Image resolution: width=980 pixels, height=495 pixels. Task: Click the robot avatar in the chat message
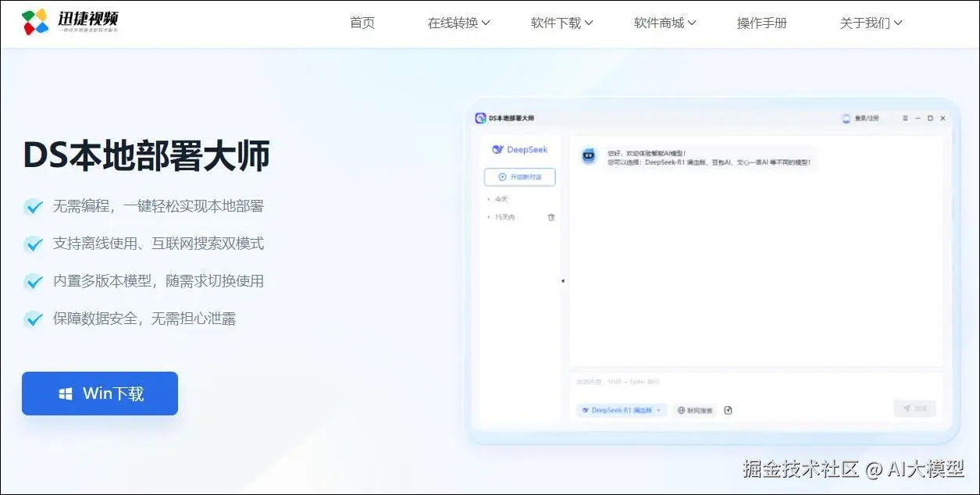[x=588, y=153]
